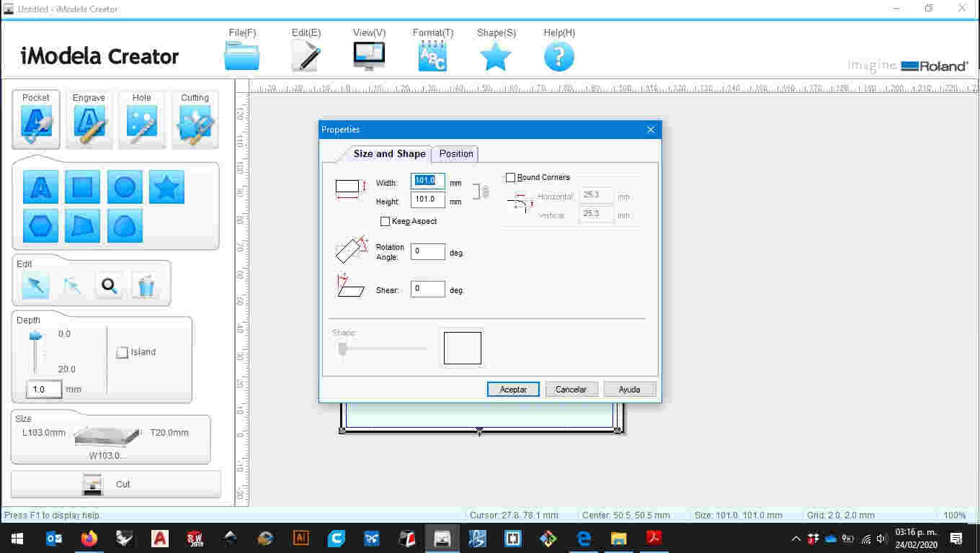Click the square shape preview thumbnail
980x553 pixels.
[x=463, y=348]
